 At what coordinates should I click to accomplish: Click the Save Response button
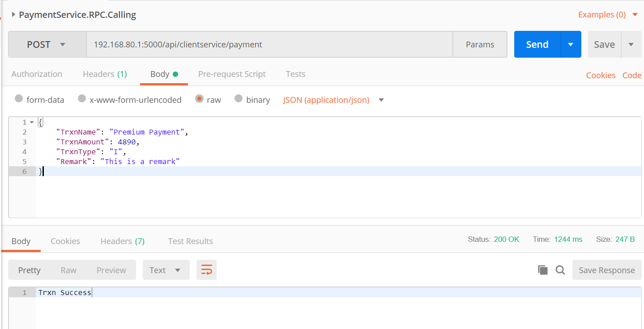(606, 270)
